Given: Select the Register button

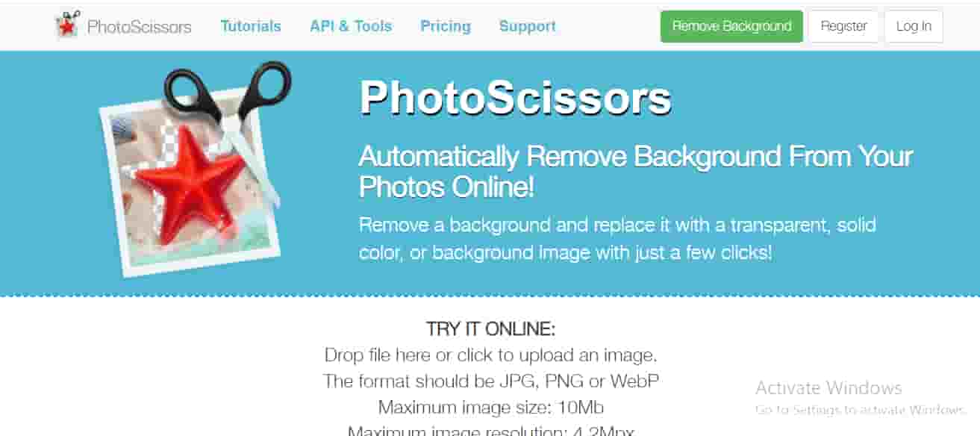Looking at the screenshot, I should [843, 26].
